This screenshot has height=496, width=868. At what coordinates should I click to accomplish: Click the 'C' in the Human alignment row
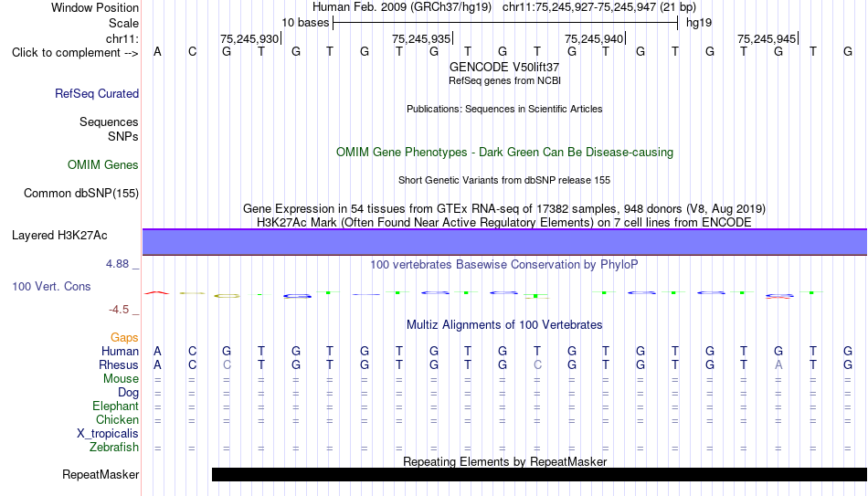[192, 352]
